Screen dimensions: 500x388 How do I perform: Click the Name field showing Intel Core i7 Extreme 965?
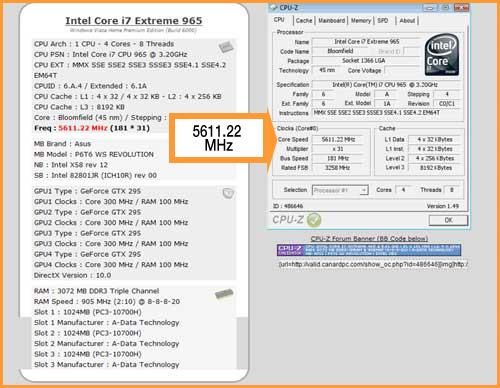tap(367, 42)
